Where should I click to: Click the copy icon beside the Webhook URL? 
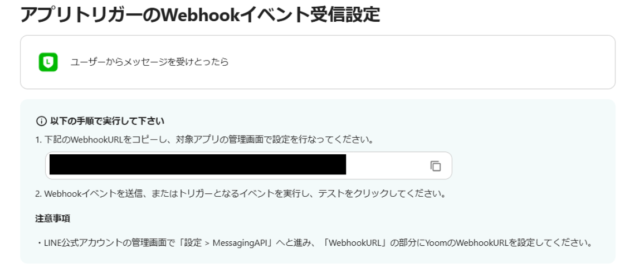click(435, 166)
